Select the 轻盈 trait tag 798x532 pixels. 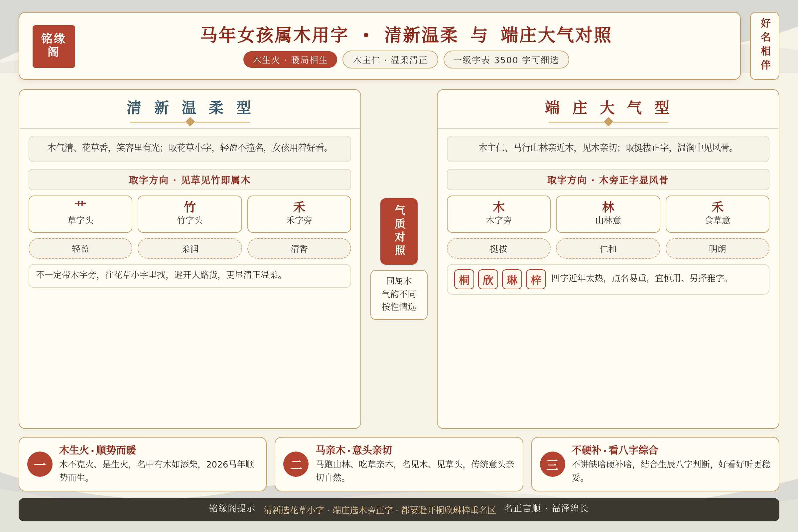[x=80, y=248]
